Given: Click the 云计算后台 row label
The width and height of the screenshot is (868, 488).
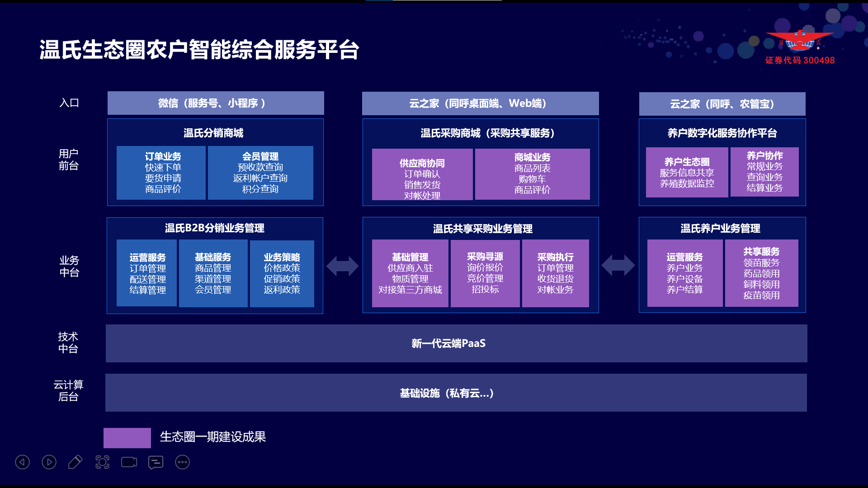Looking at the screenshot, I should [68, 390].
